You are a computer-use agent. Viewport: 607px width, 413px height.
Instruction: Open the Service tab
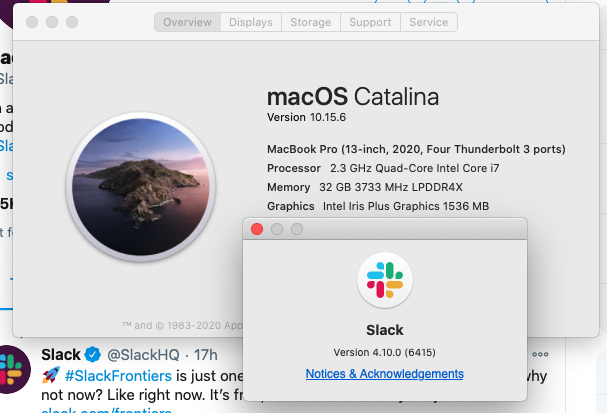(429, 22)
